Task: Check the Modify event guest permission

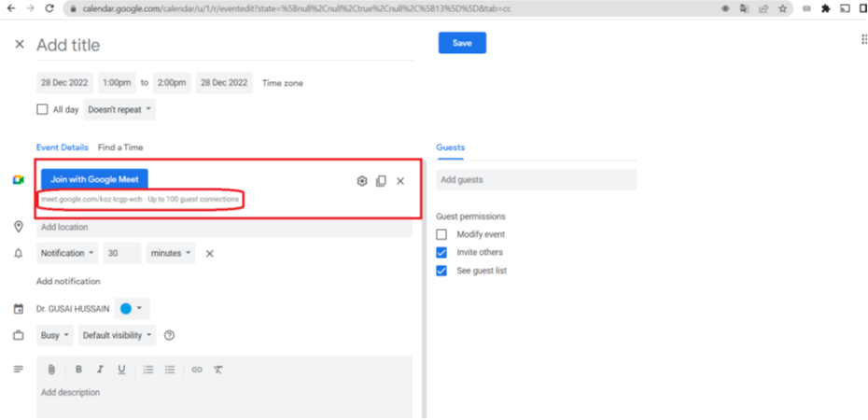Action: pyautogui.click(x=442, y=234)
